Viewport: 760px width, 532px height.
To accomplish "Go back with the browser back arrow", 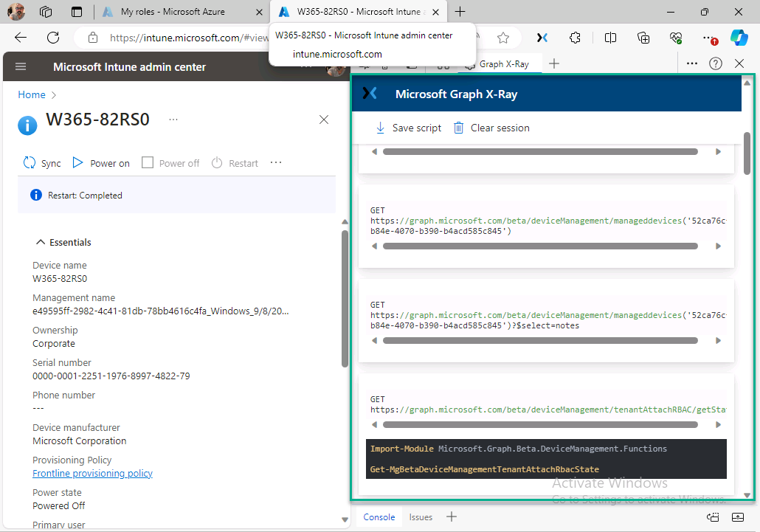I will [21, 38].
